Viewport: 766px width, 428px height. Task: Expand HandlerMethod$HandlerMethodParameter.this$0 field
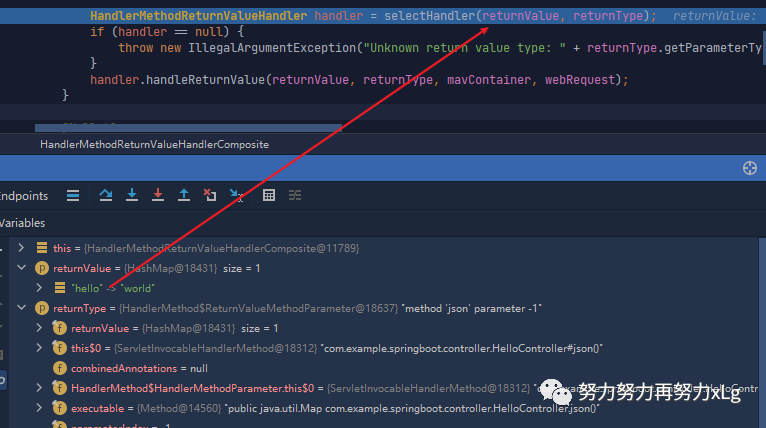(39, 388)
